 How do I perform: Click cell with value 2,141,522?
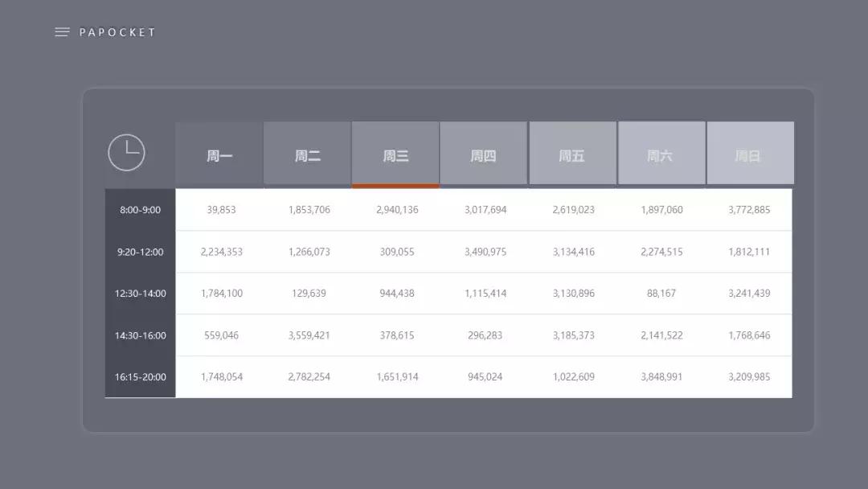point(661,335)
